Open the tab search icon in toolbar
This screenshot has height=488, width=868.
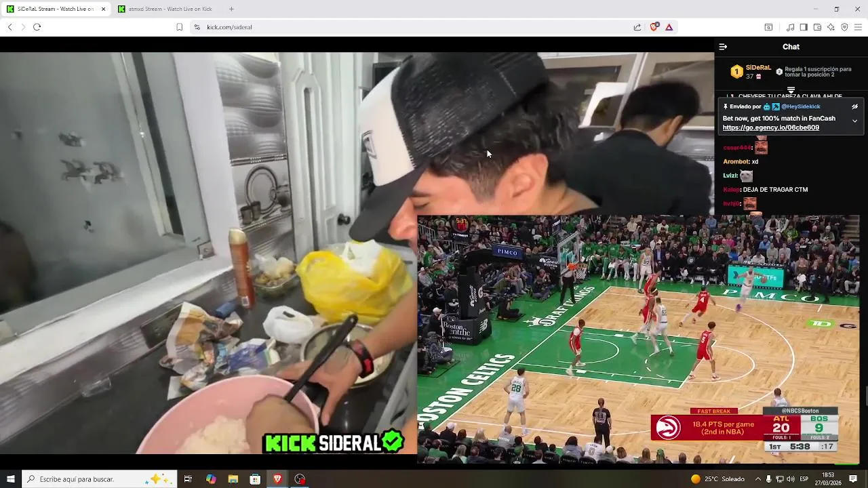[768, 27]
